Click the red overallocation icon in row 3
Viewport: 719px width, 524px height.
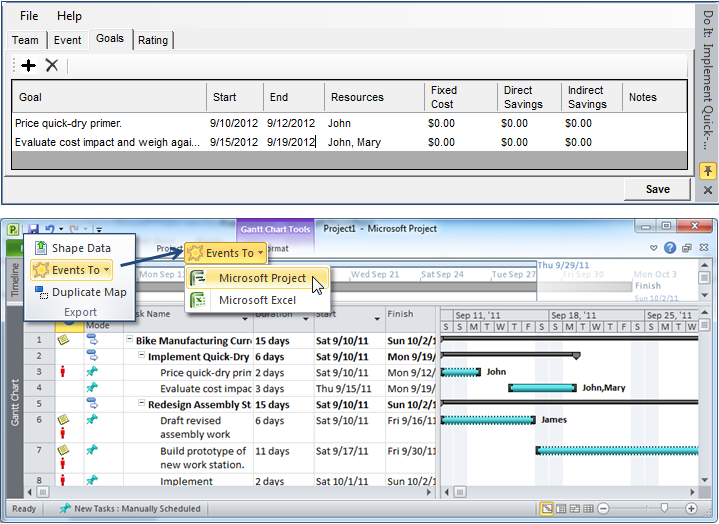63,371
